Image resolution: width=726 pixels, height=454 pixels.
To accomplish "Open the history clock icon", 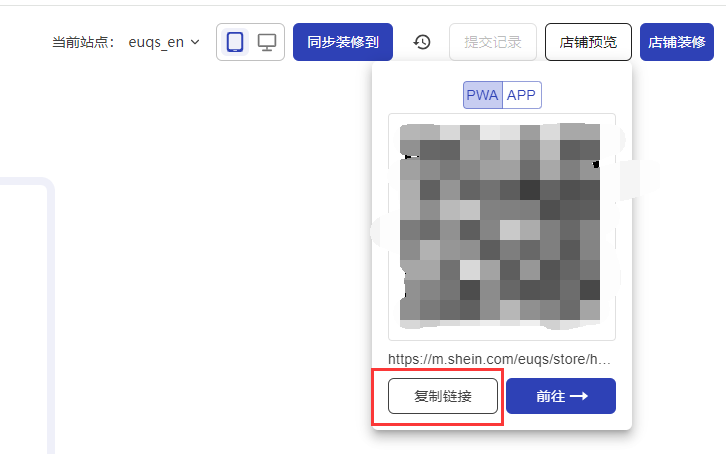I will pyautogui.click(x=422, y=42).
